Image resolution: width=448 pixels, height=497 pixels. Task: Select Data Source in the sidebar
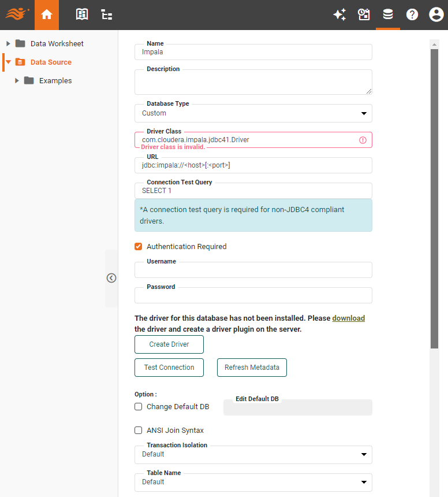(51, 62)
